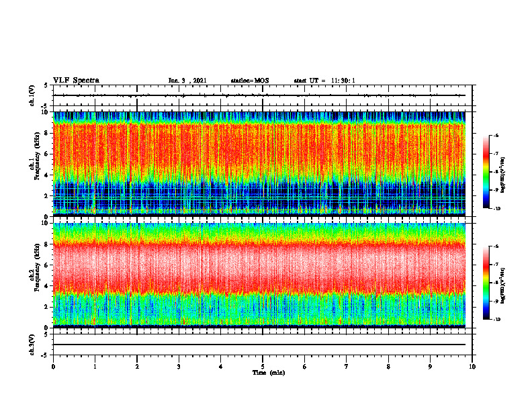Select the ch.2 spectrogram panel
The width and height of the screenshot is (532, 411).
coord(259,275)
